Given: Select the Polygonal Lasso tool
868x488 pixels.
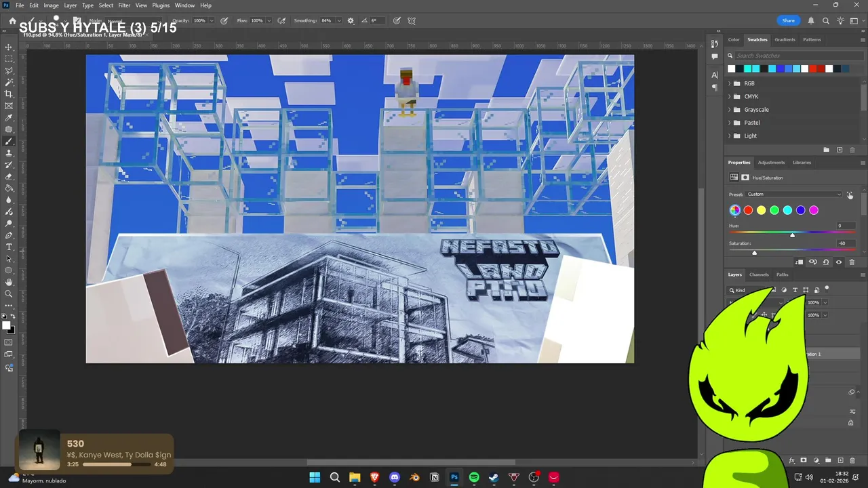Looking at the screenshot, I should click(9, 70).
